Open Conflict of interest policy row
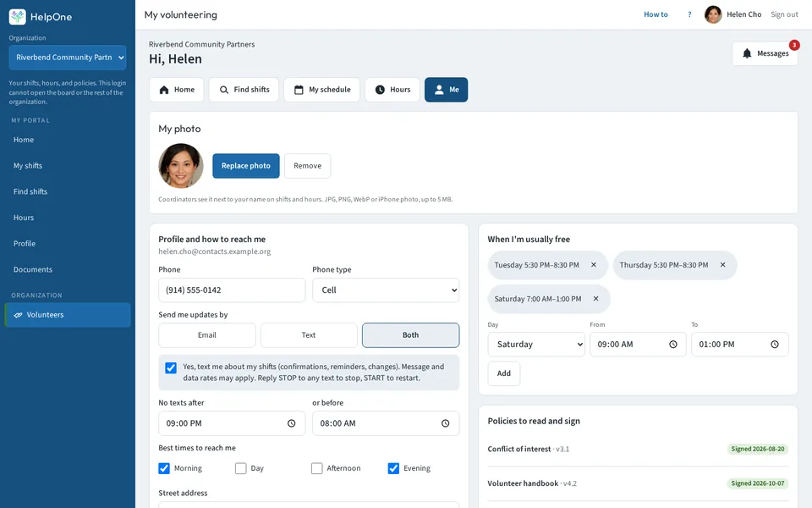 638,449
